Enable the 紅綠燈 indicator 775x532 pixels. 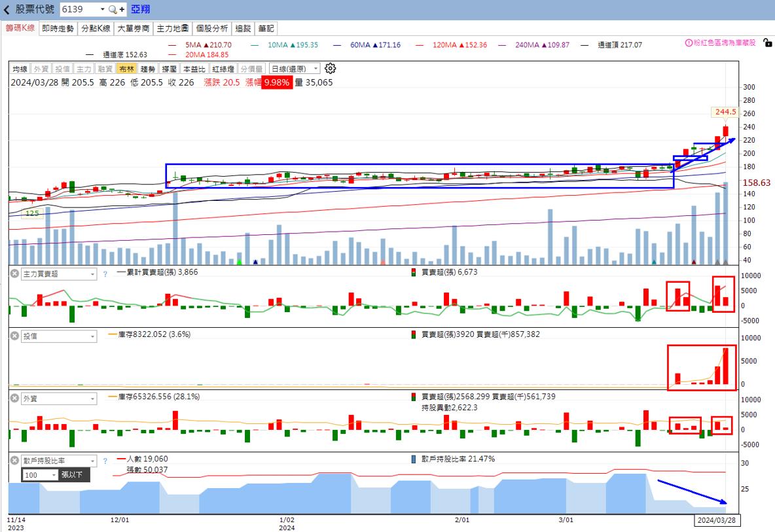[222, 68]
